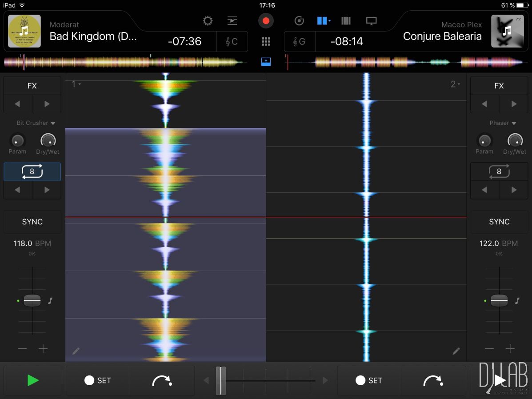Click the crossfader slider handle
The width and height of the screenshot is (532, 399).
tap(220, 380)
